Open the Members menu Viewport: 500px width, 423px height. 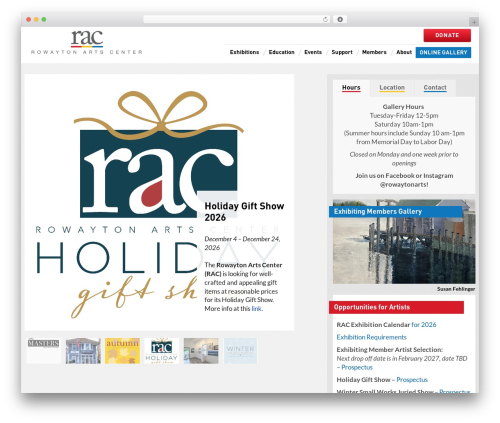[374, 52]
